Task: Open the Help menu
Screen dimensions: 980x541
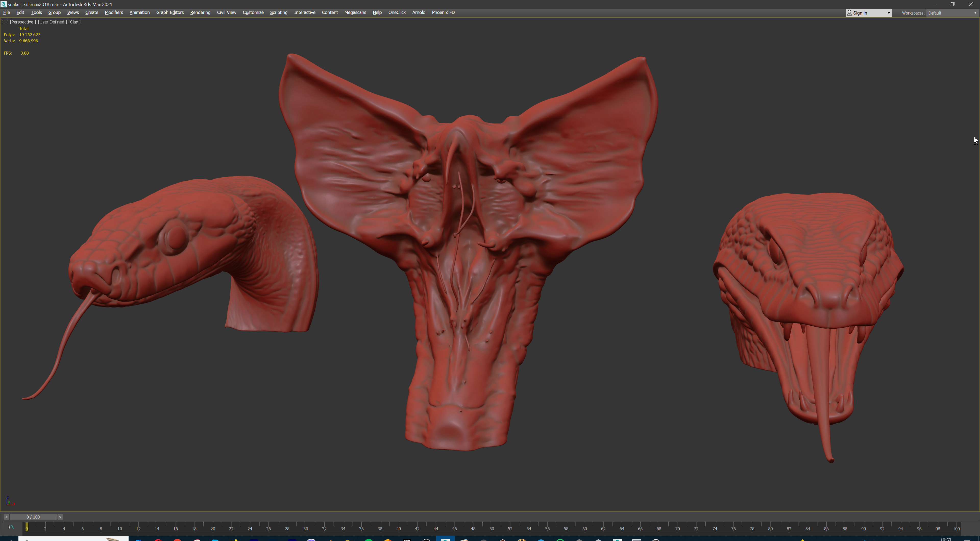Action: point(377,13)
